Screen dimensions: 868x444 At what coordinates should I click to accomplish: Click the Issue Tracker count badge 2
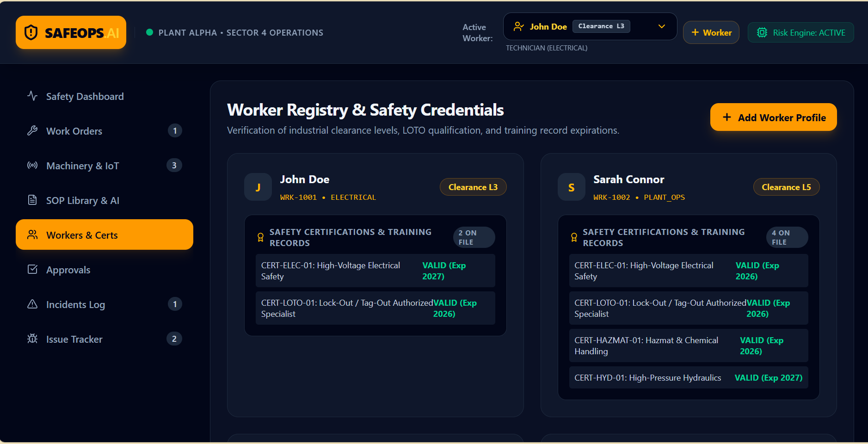[174, 339]
